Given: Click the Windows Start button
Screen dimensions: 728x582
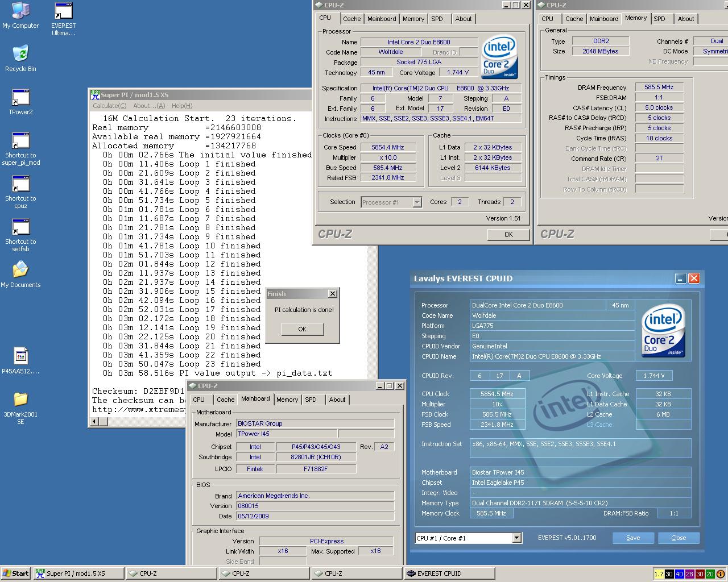Looking at the screenshot, I should 15,573.
